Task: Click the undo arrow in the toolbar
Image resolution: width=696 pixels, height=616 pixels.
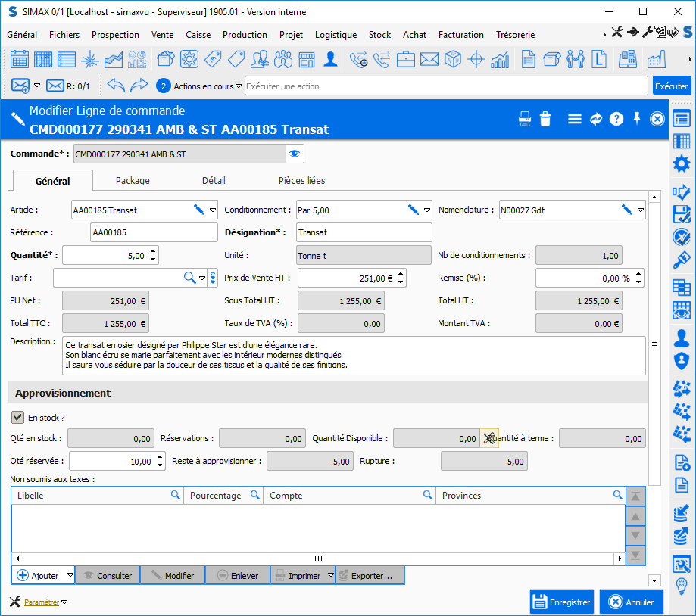Action: [115, 86]
